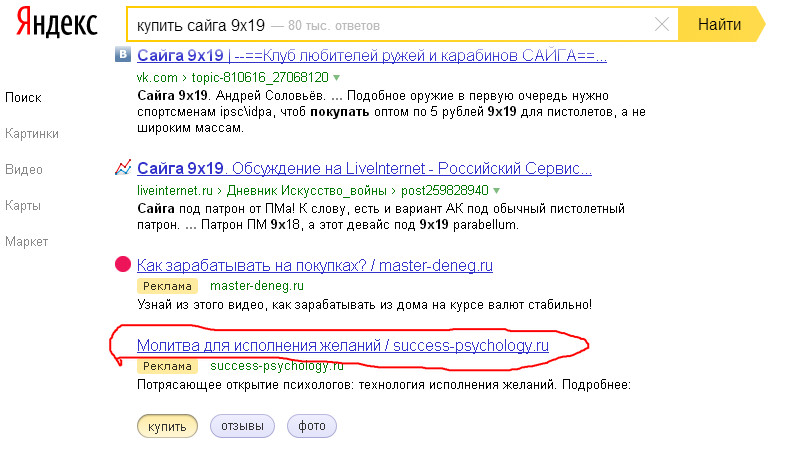The height and width of the screenshot is (453, 792).
Task: Select the Поиск section in left menu
Action: (x=23, y=98)
